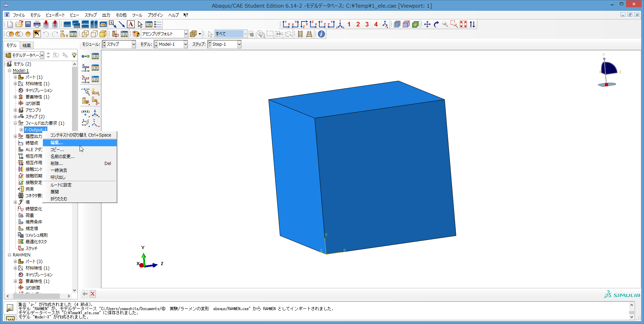Screen dimensions: 644x324
Task: Enable hidden line render style
Action: [x=94, y=34]
